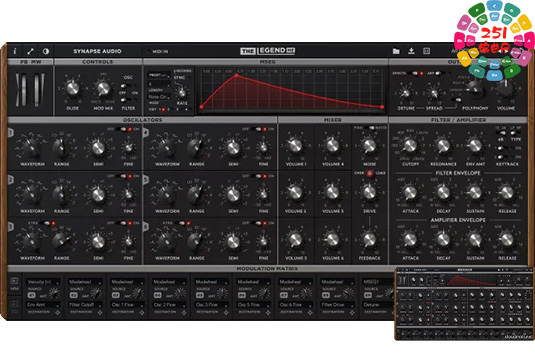Screen dimensions: 535x363
Task: Click target icon under Filter Drive destination
Action: click(x=352, y=312)
